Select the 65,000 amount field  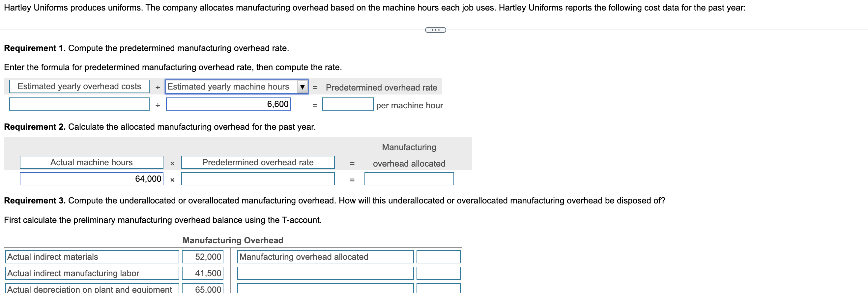203,289
